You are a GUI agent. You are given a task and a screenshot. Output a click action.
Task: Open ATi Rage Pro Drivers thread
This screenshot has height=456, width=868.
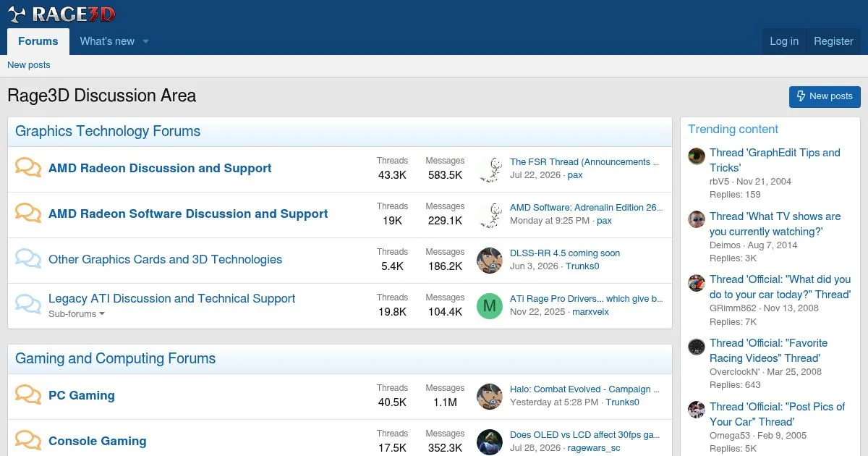(x=587, y=299)
